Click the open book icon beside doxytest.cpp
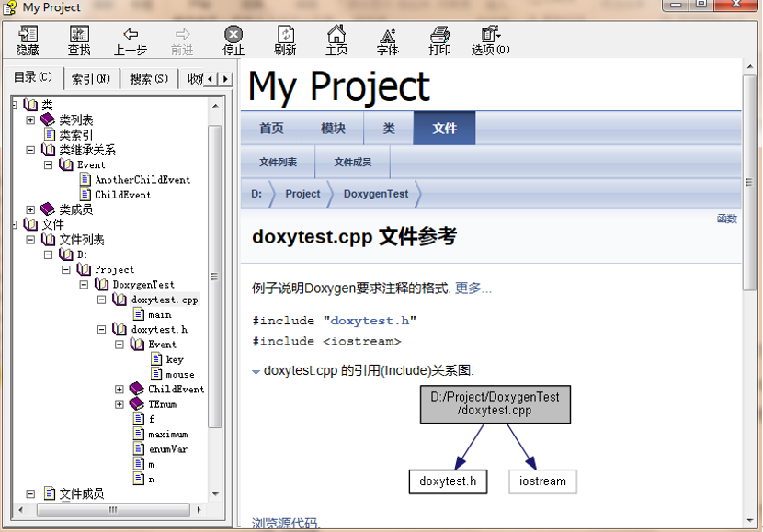The image size is (763, 532). click(x=120, y=299)
